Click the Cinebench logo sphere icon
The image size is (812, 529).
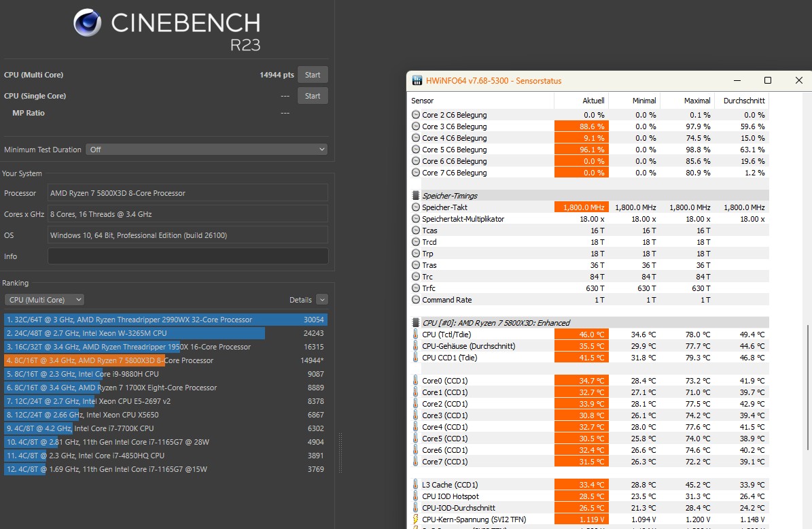click(87, 22)
